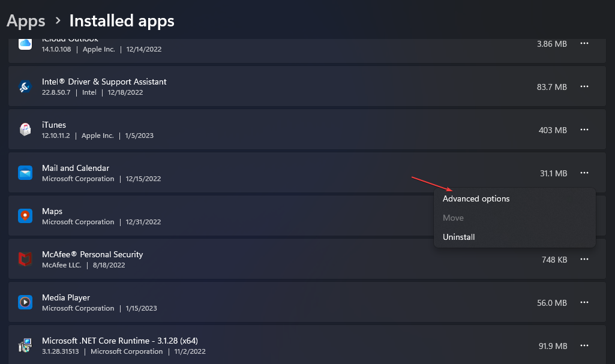This screenshot has height=364, width=615.
Task: Click the iCloud Outlook app icon
Action: 25,44
